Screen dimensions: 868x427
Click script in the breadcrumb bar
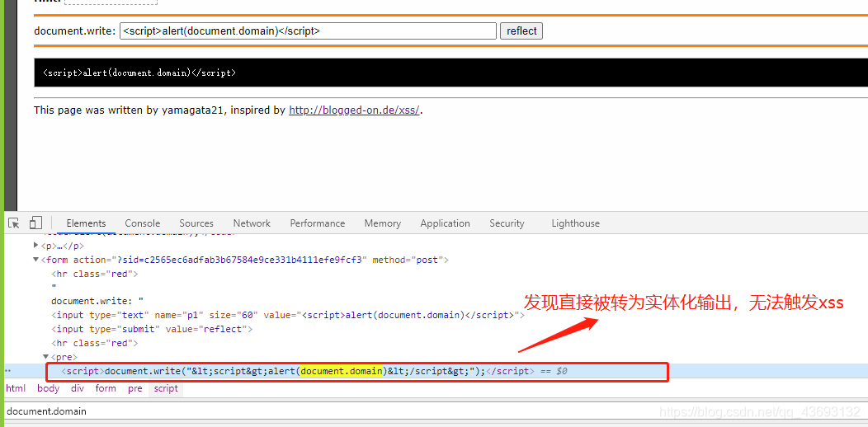[166, 388]
